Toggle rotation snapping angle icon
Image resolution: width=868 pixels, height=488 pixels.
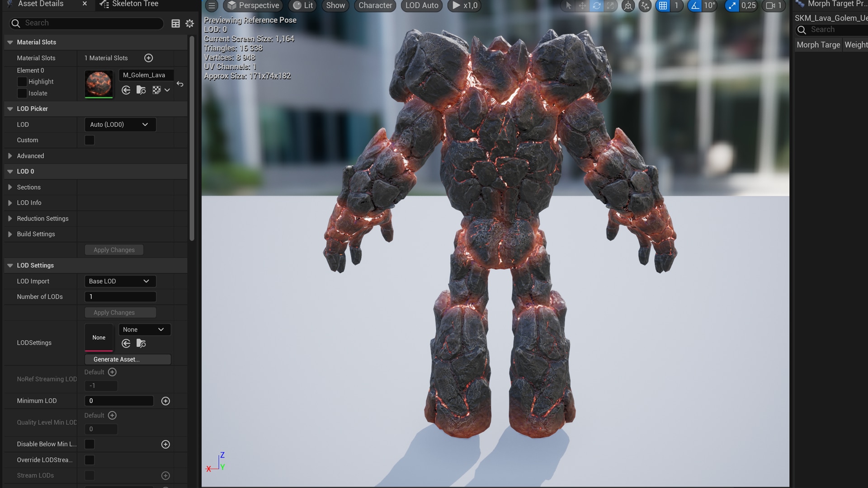(x=695, y=6)
